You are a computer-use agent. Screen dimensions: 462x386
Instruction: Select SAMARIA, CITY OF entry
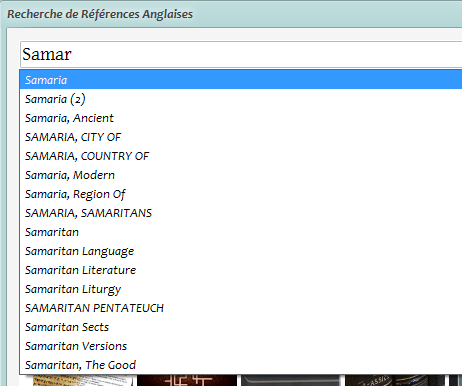[x=241, y=137]
